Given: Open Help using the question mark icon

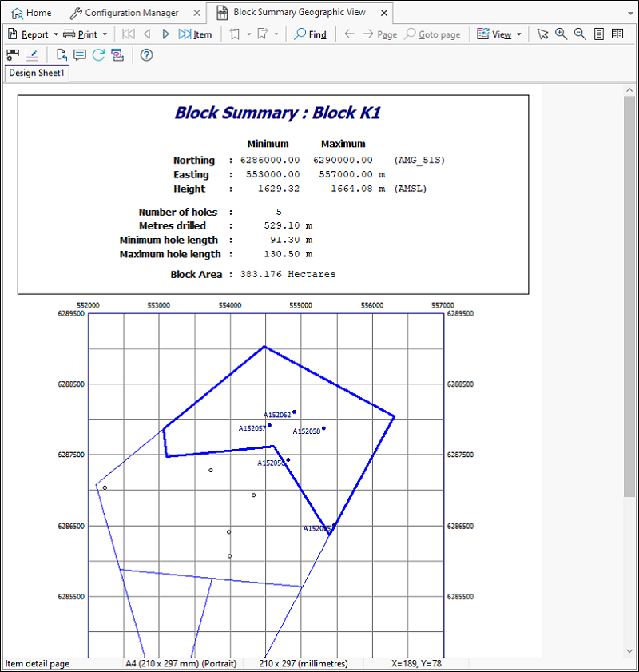Looking at the screenshot, I should pos(146,54).
